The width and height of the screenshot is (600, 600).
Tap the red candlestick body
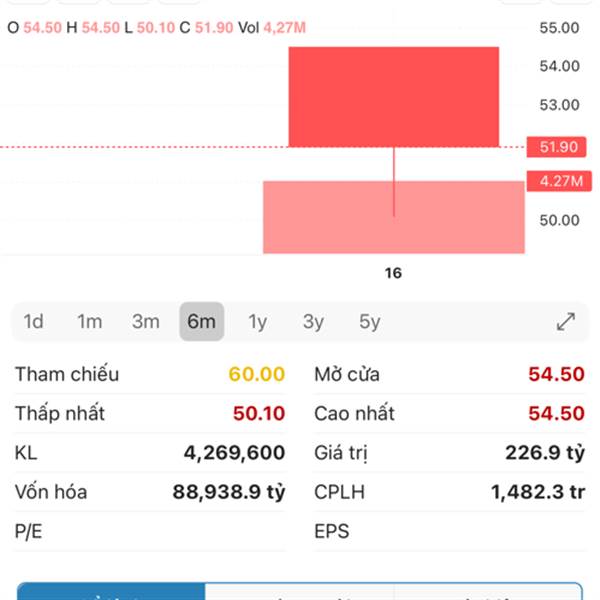click(393, 97)
